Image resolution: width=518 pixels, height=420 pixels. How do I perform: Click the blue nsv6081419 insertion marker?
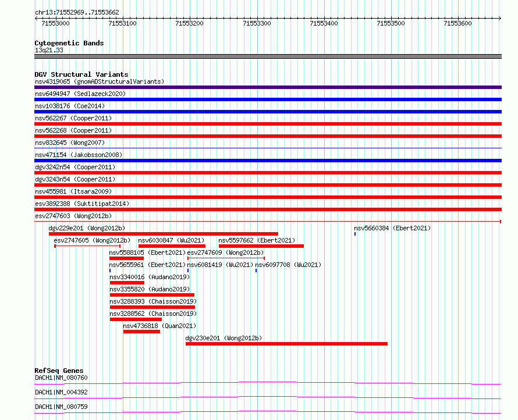[x=188, y=270]
